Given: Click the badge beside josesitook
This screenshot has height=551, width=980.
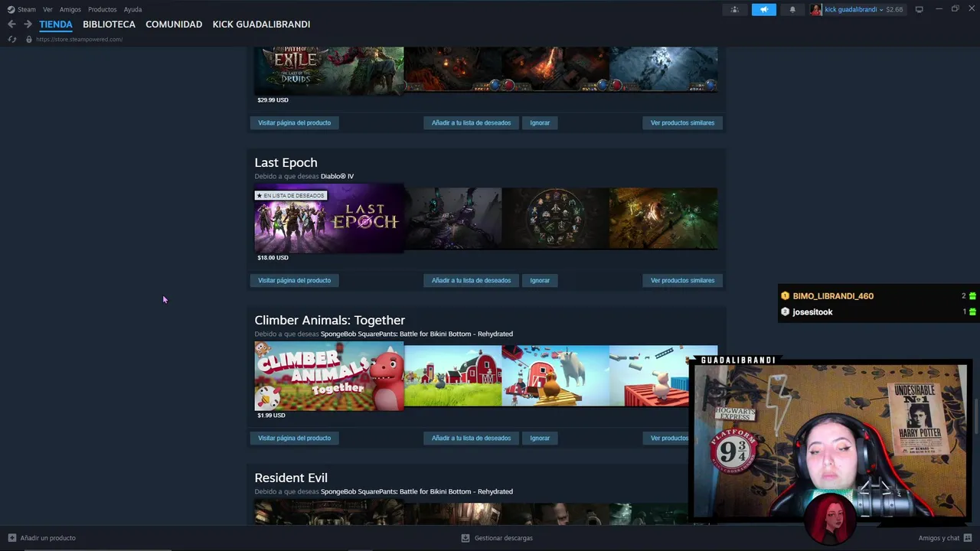Looking at the screenshot, I should tap(785, 312).
